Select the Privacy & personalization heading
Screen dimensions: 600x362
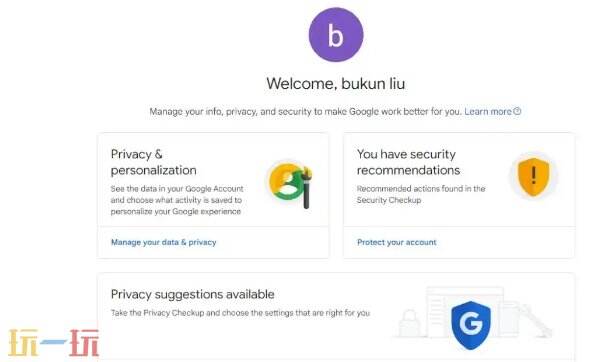coord(153,162)
